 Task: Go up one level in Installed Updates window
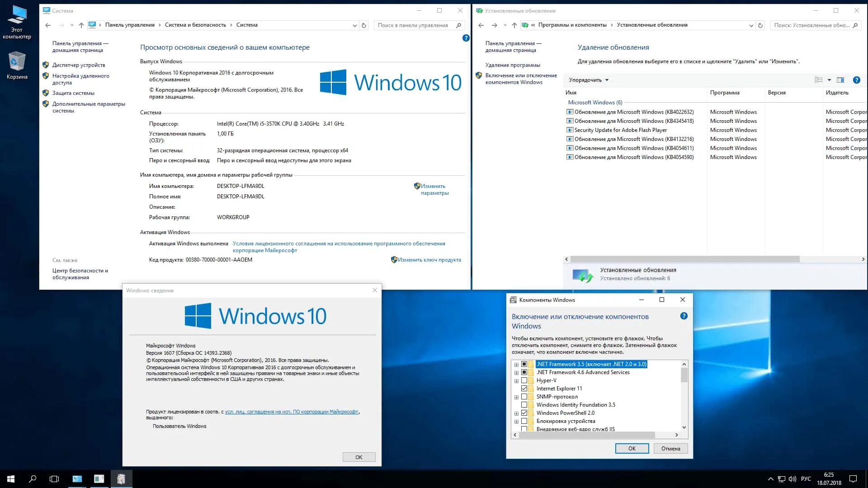(x=514, y=25)
